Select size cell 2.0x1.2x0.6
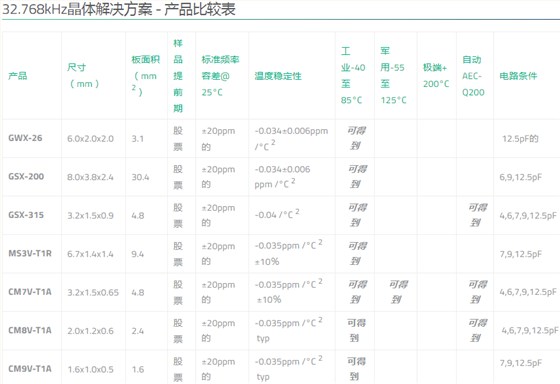Screen dimensions: 560x384 click(x=90, y=331)
